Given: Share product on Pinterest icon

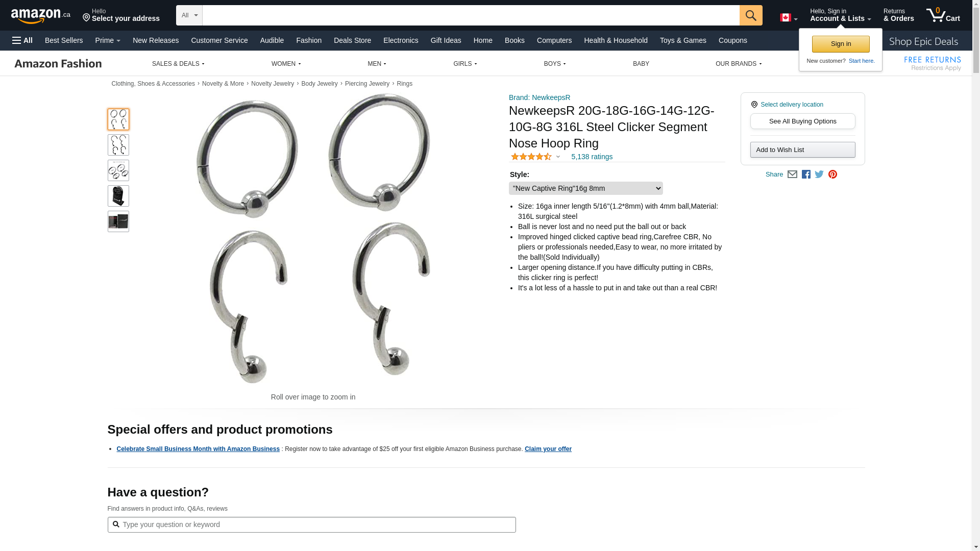Looking at the screenshot, I should (832, 174).
